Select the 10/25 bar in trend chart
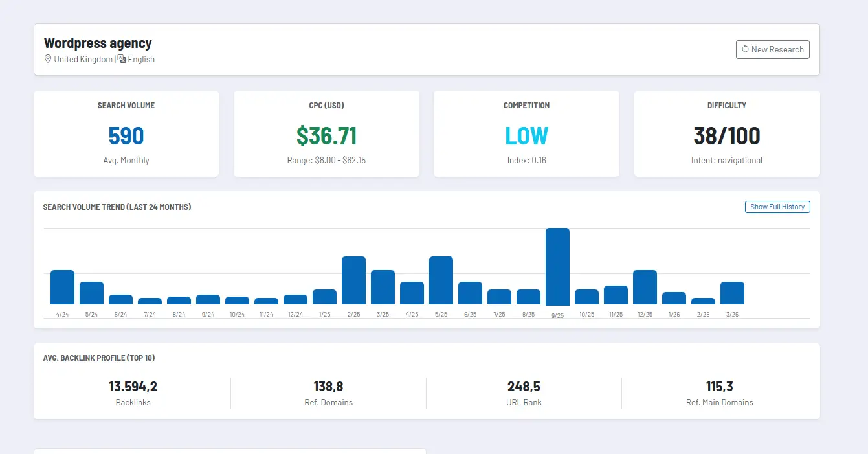This screenshot has height=454, width=868. click(586, 297)
